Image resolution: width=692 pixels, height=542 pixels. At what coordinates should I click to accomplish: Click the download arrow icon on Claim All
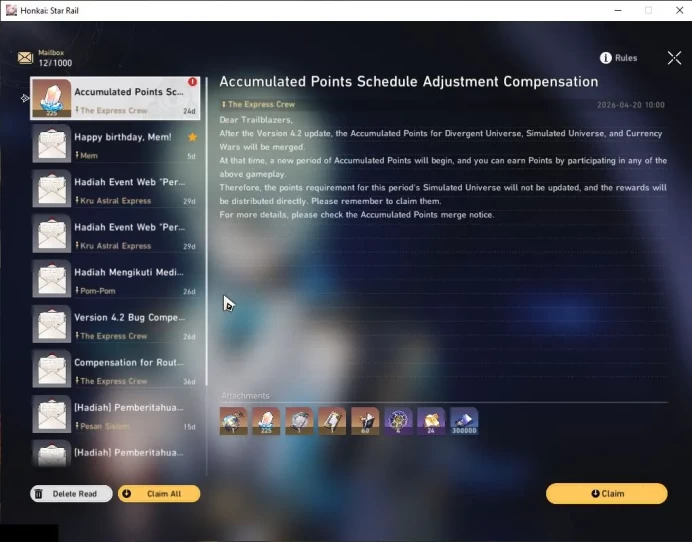[x=127, y=493]
